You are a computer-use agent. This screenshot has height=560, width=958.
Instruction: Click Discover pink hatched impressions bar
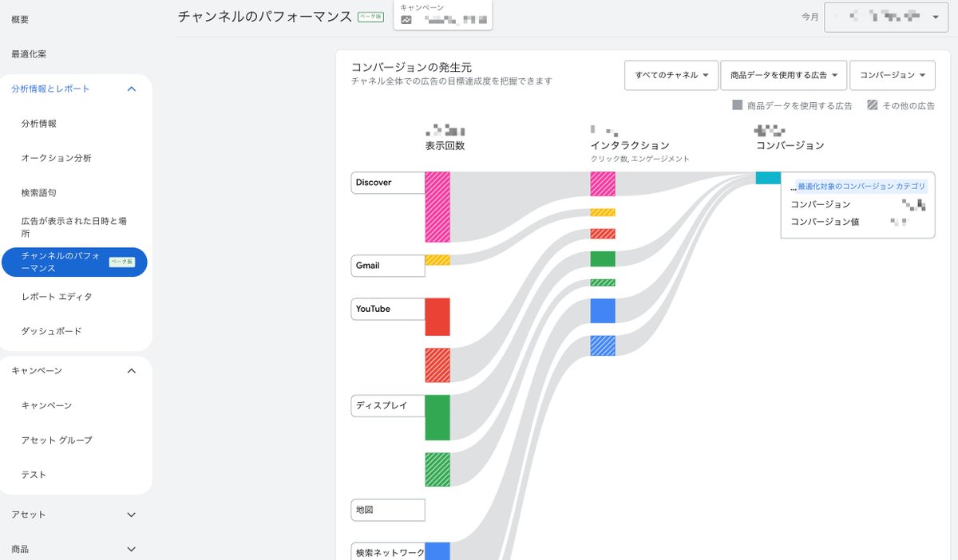pyautogui.click(x=437, y=207)
